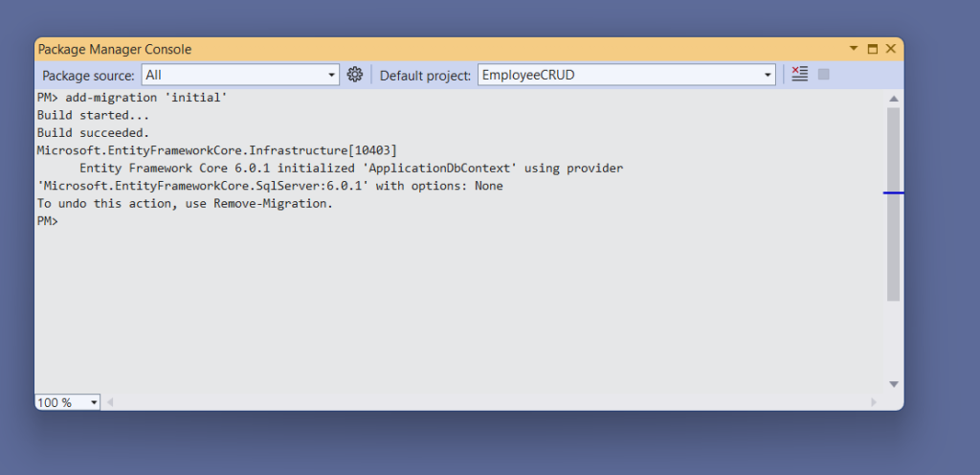This screenshot has height=475, width=980.
Task: Click the Stop command execution button
Action: click(x=824, y=75)
